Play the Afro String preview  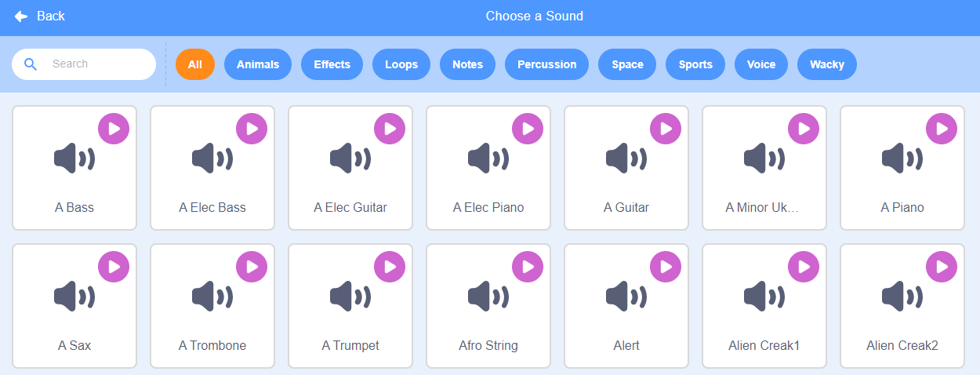point(528,267)
